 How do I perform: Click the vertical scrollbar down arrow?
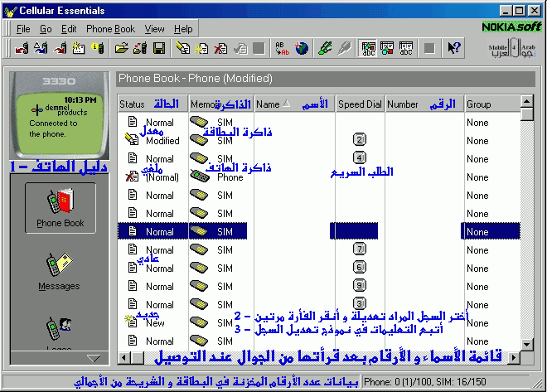(x=527, y=345)
